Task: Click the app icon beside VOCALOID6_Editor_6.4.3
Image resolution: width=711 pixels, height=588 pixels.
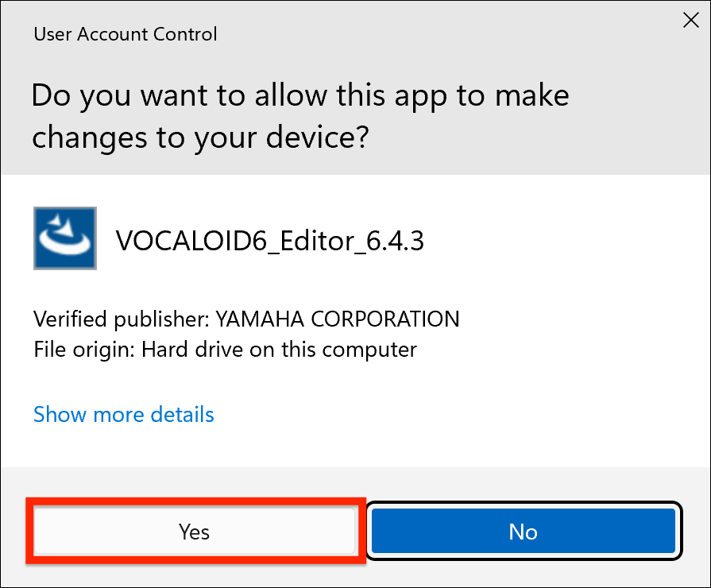Action: 64,238
